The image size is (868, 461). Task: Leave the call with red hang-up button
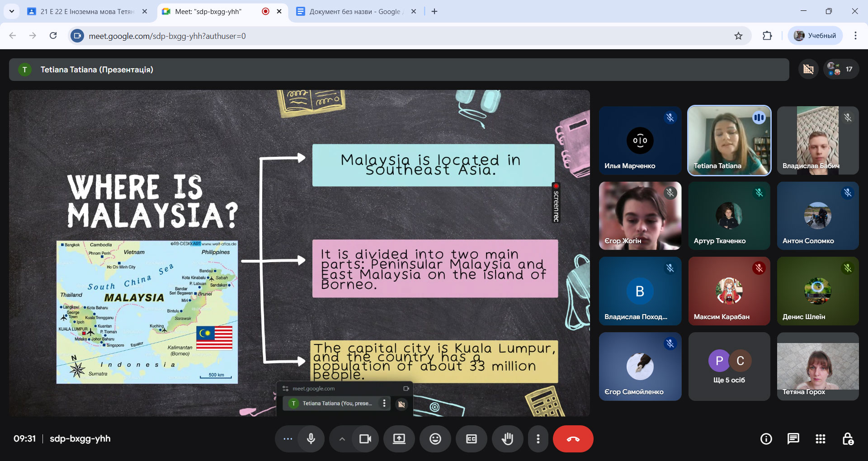573,439
